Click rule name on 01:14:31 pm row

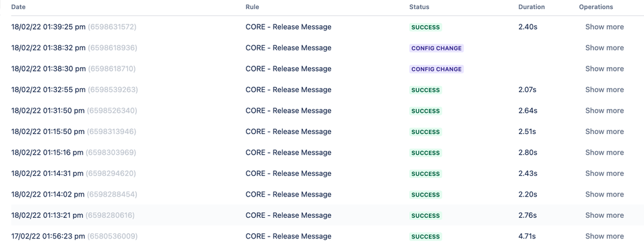288,173
